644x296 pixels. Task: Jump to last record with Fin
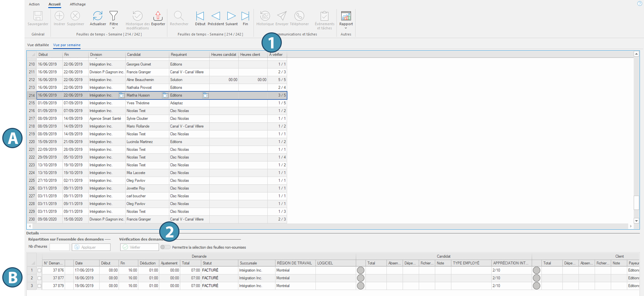pos(245,16)
